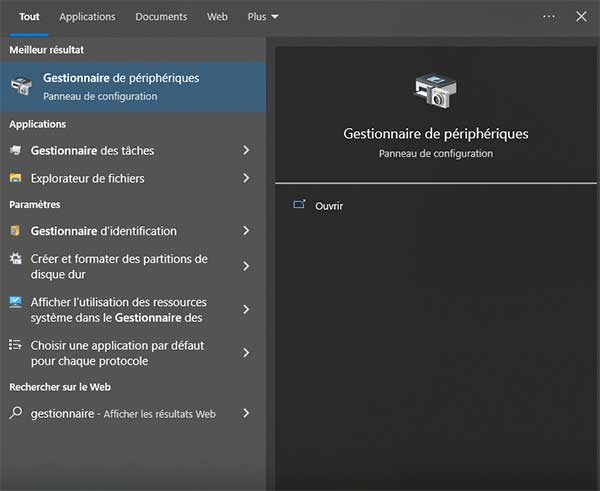Screen dimensions: 600x491
Task: Expand Gestionnaire d'identification arrow
Action: pos(246,230)
